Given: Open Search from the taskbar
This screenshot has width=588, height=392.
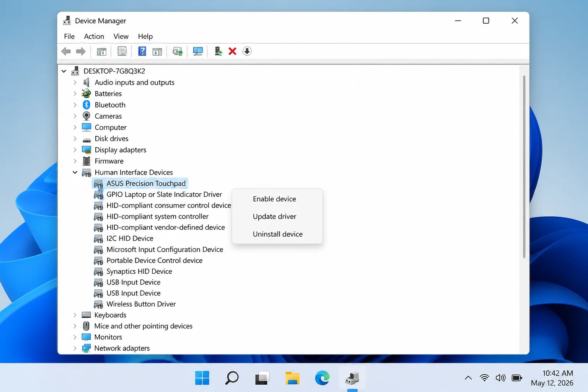Looking at the screenshot, I should pyautogui.click(x=232, y=378).
